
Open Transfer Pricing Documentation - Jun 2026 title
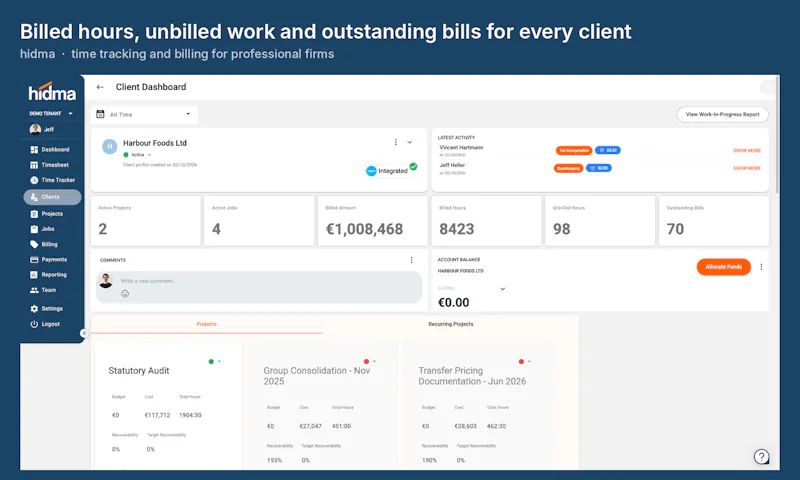(472, 376)
